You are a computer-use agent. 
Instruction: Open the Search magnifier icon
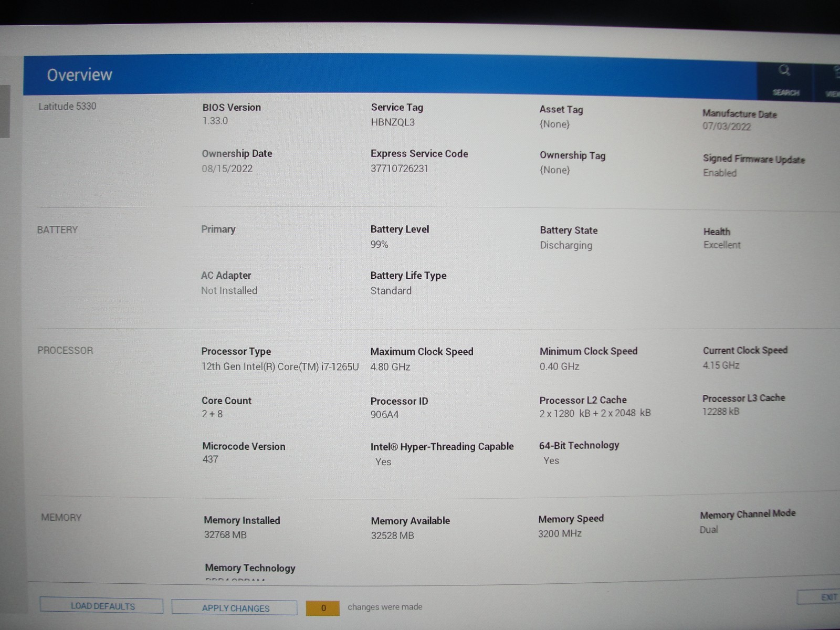[784, 70]
